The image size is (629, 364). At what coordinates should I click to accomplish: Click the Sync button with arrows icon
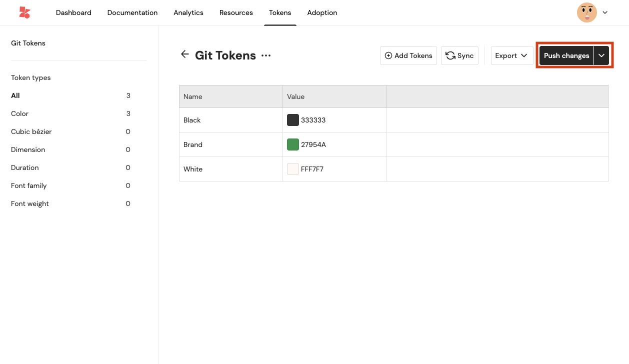[459, 55]
